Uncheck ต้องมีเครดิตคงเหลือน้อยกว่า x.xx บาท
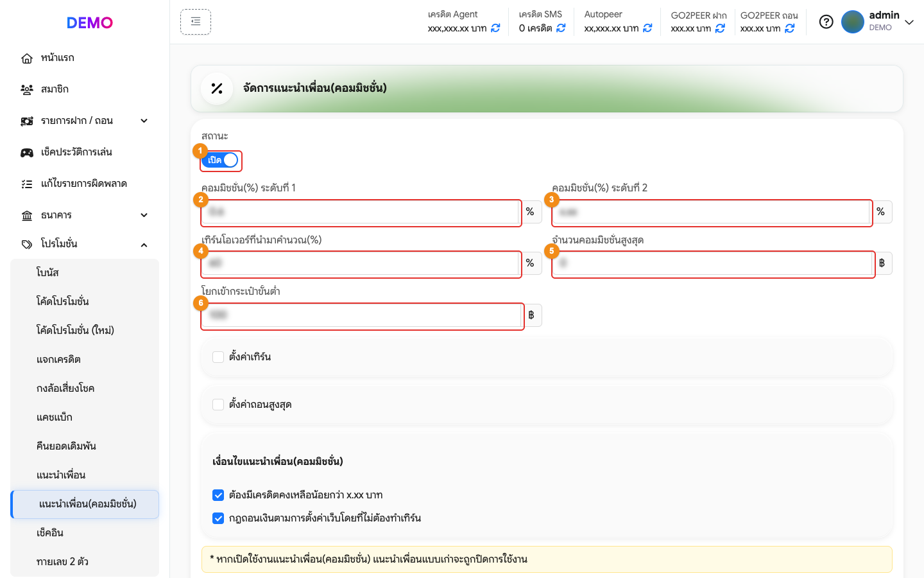924x578 pixels. point(218,495)
